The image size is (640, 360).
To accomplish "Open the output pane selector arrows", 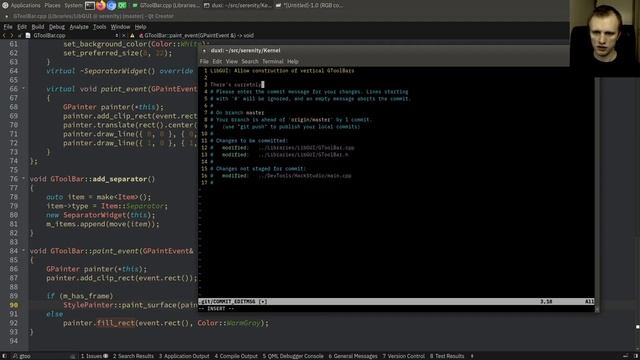I will pyautogui.click(x=472, y=356).
